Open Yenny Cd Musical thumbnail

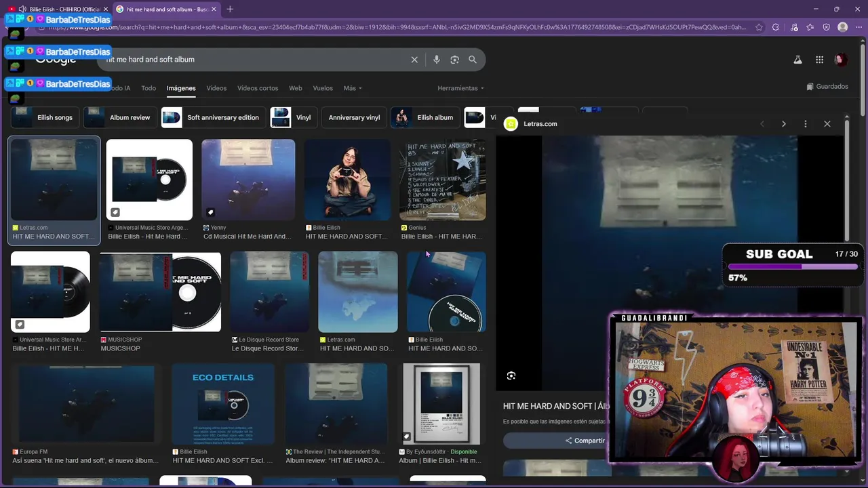pyautogui.click(x=248, y=180)
